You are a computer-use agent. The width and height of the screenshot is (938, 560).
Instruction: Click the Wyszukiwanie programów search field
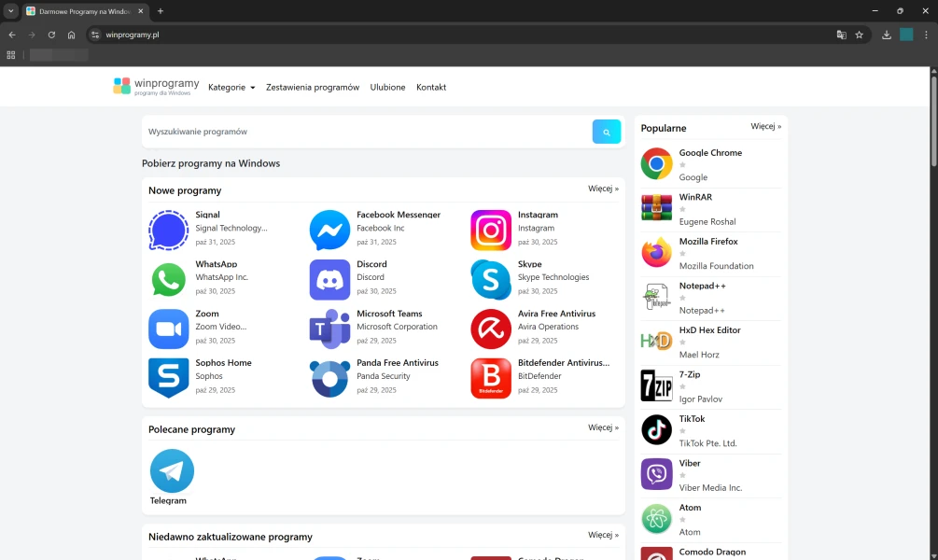(368, 132)
